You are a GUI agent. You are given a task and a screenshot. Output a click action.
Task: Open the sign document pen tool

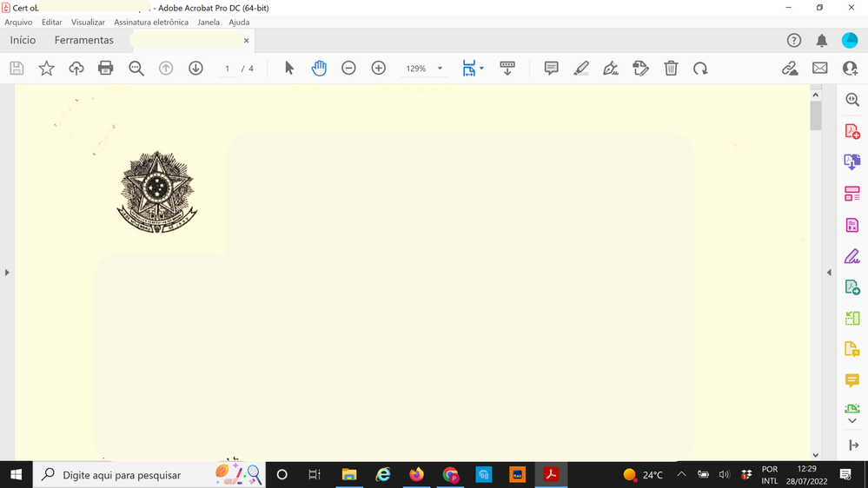coord(611,68)
